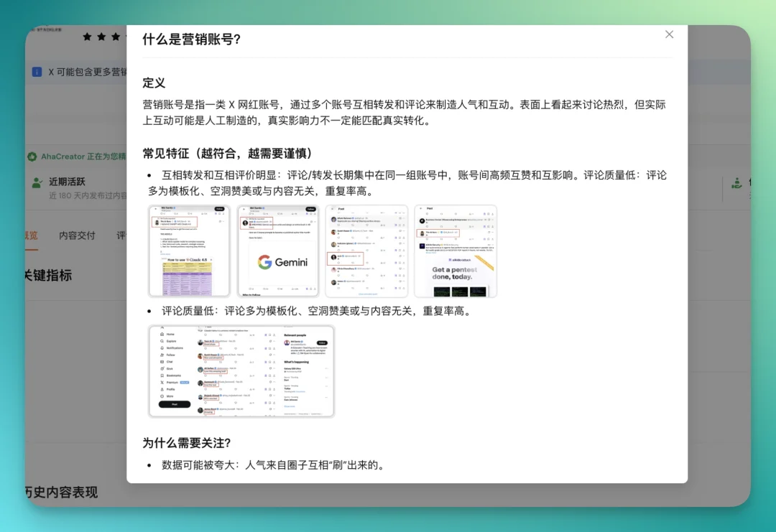The image size is (776, 532).
Task: View the large 评论质量低 example screenshot
Action: click(x=241, y=370)
